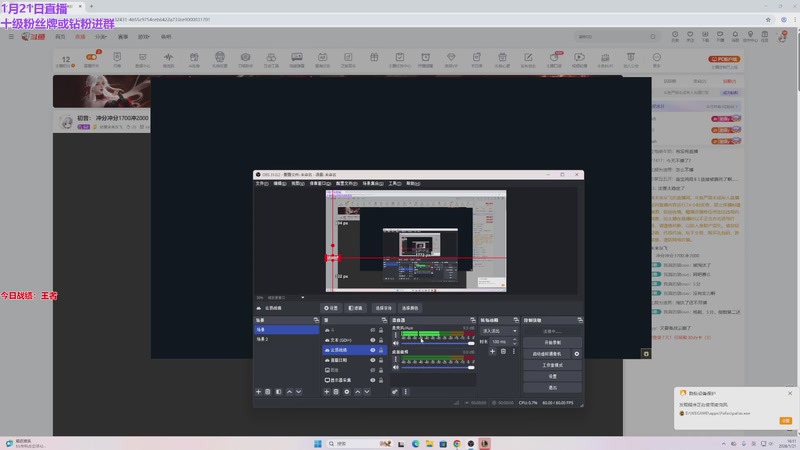Open File Explorer from the taskbar

(x=429, y=443)
